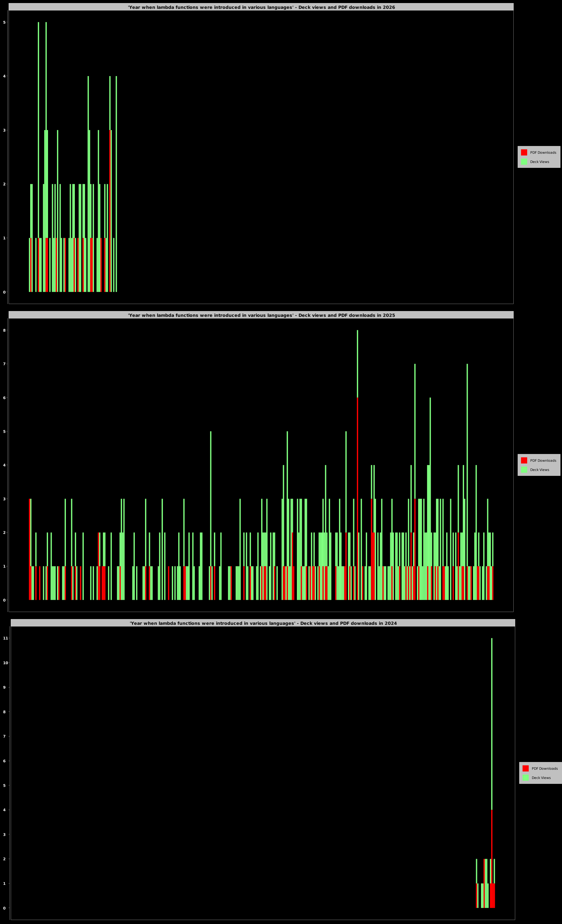Click y-axis tick label 8 in 2025 chart

click(x=5, y=330)
